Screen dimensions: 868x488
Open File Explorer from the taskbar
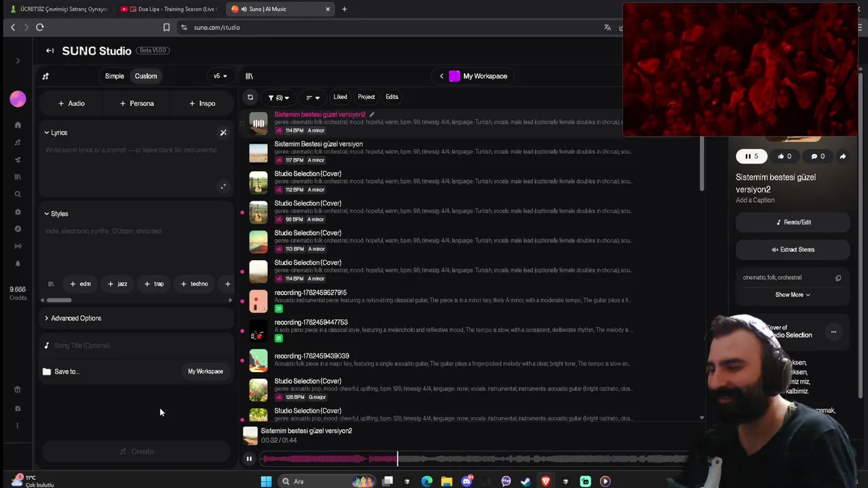(x=446, y=481)
